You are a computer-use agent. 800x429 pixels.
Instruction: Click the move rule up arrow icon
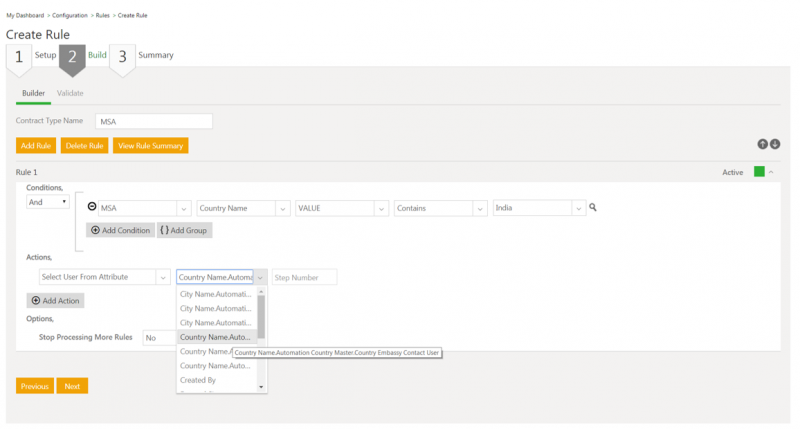763,145
